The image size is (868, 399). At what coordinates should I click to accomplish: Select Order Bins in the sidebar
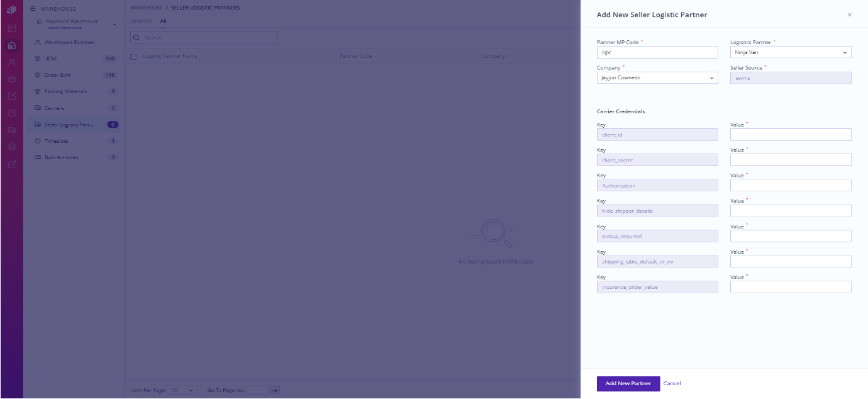coord(57,76)
